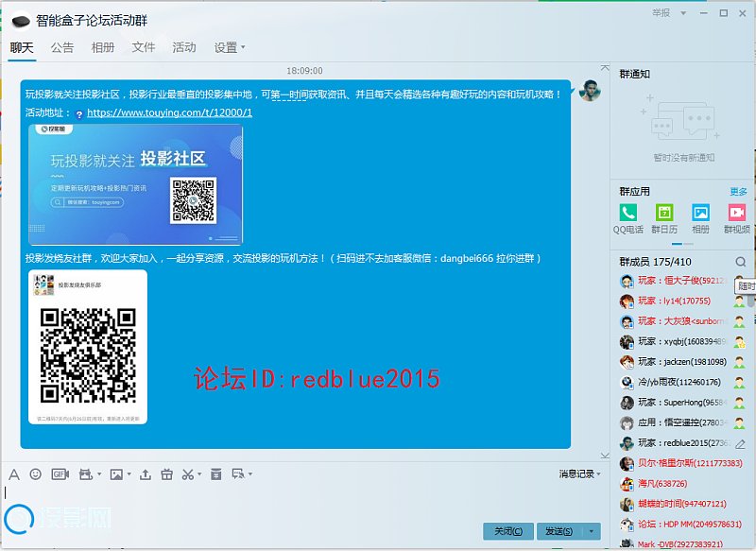
Task: Select member 贝尔·格里尔斯(1211773383)
Action: click(x=682, y=463)
